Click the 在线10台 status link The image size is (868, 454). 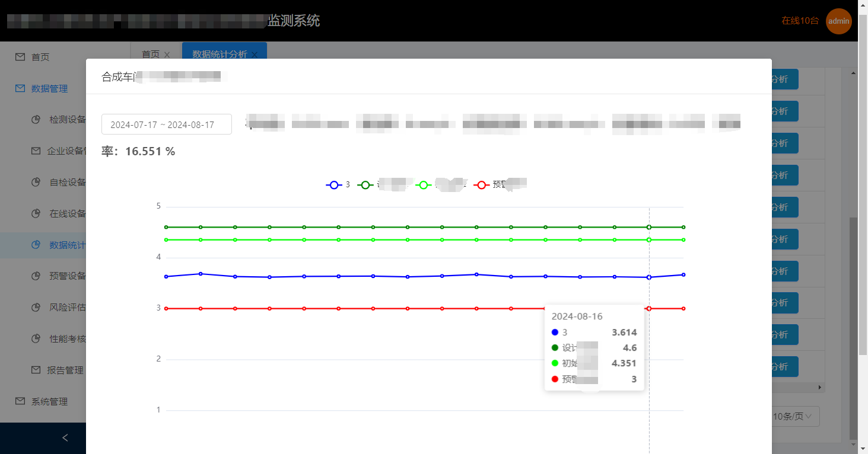[x=800, y=21]
